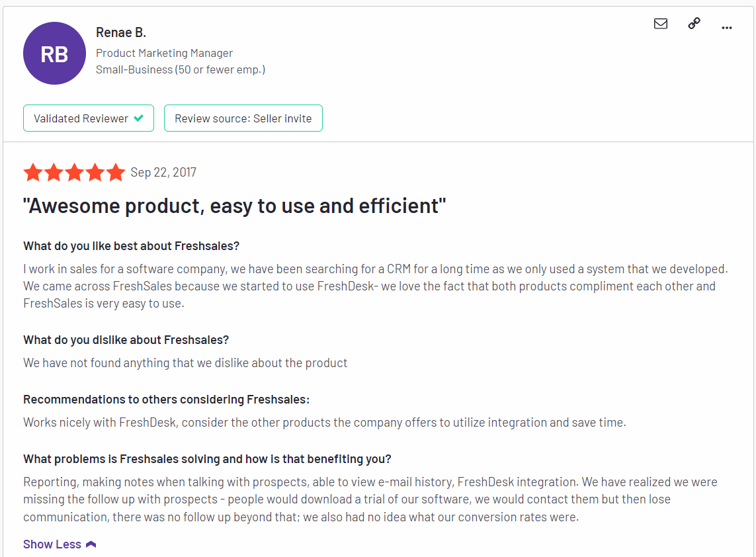Click the Small-Business company size label
This screenshot has height=557, width=756.
181,70
